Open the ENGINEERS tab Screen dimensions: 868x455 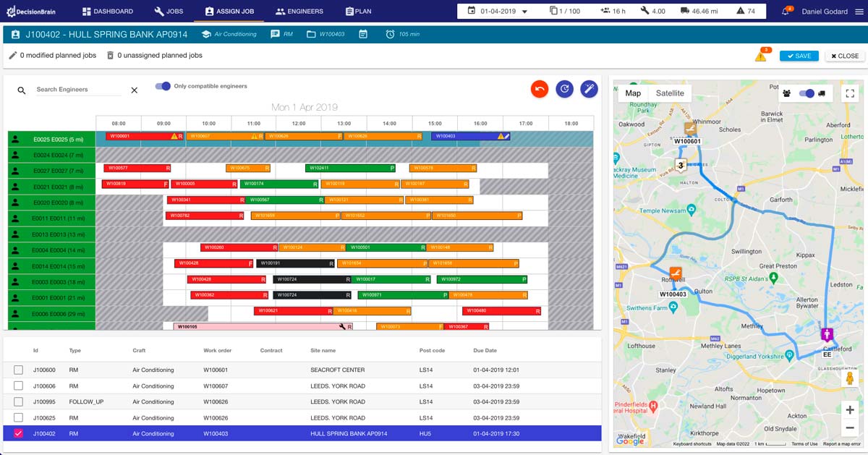point(299,12)
